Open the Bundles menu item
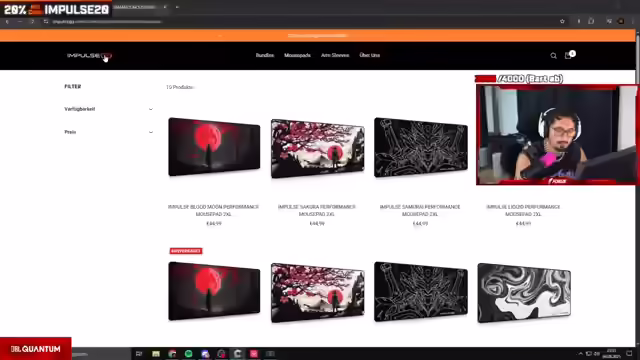640x360 pixels. tap(264, 56)
